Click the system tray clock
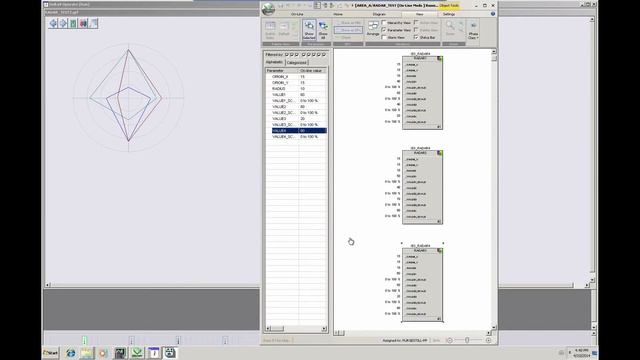 pos(582,353)
